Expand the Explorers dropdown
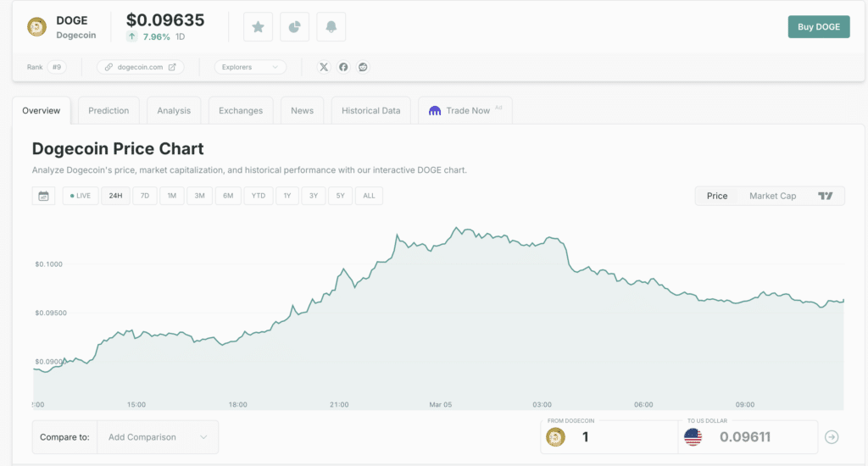 [x=249, y=67]
